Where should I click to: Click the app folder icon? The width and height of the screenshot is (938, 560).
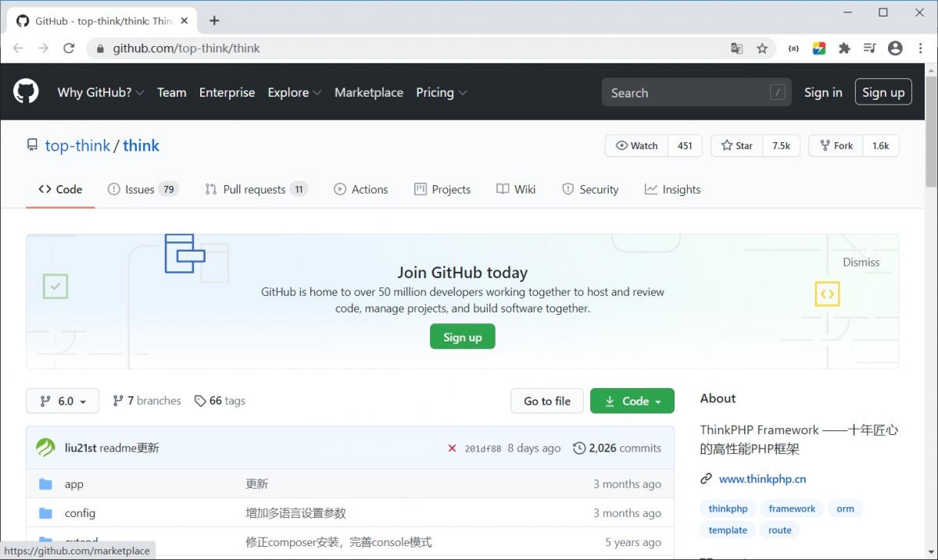pos(45,484)
